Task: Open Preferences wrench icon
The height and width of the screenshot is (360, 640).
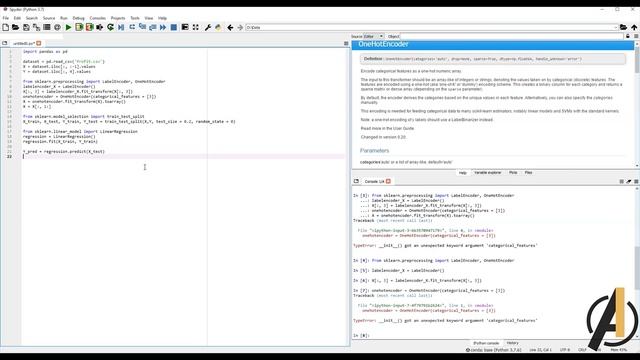Action: (207, 27)
